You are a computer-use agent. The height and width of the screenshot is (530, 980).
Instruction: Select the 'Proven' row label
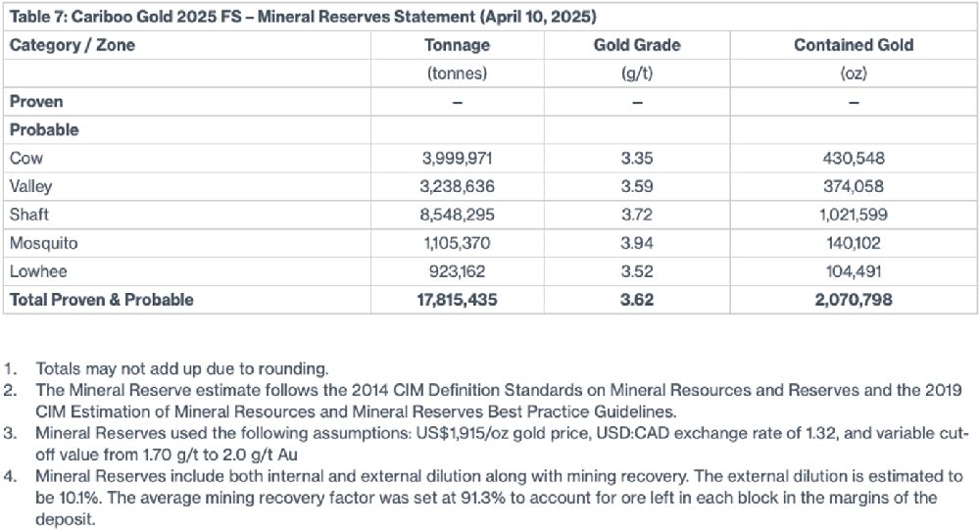tap(36, 102)
